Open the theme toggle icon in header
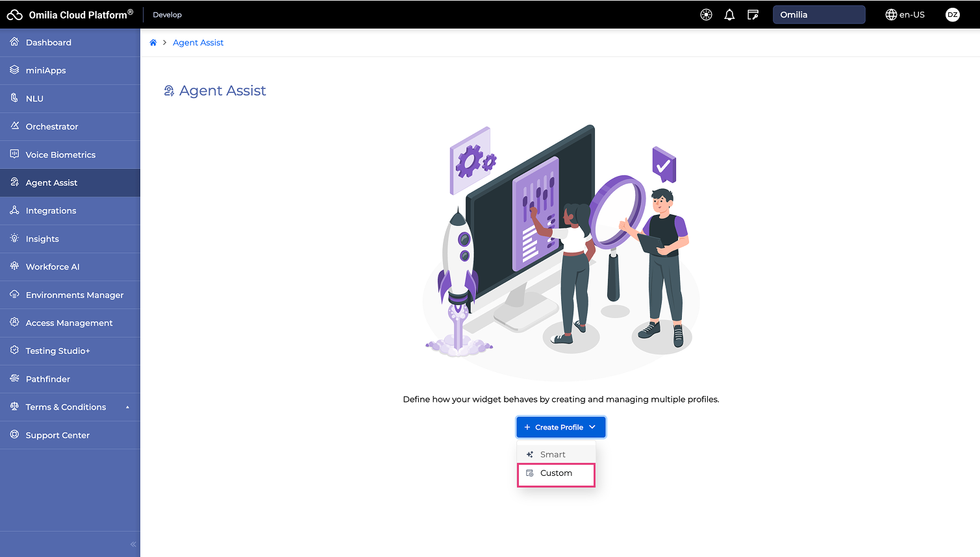 (706, 15)
